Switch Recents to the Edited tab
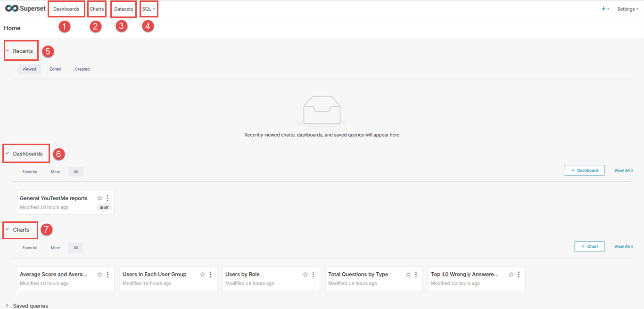This screenshot has height=309, width=644. pos(56,69)
